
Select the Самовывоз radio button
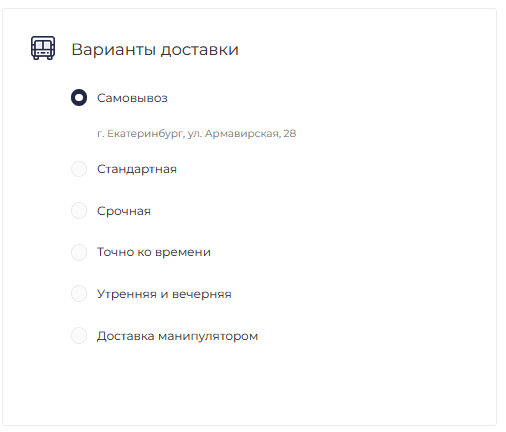click(79, 98)
